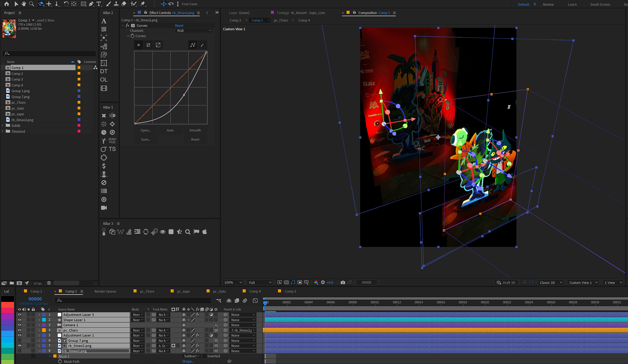Toggle Draft 3D in viewer footer

[506, 283]
